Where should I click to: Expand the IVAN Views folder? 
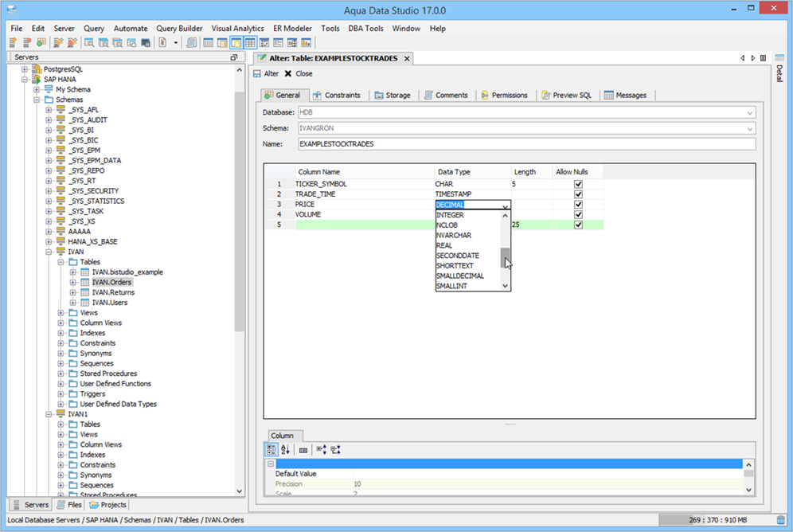(61, 312)
